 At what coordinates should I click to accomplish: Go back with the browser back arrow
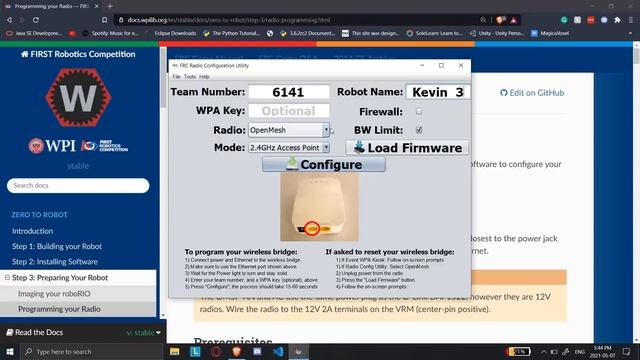click(x=9, y=20)
